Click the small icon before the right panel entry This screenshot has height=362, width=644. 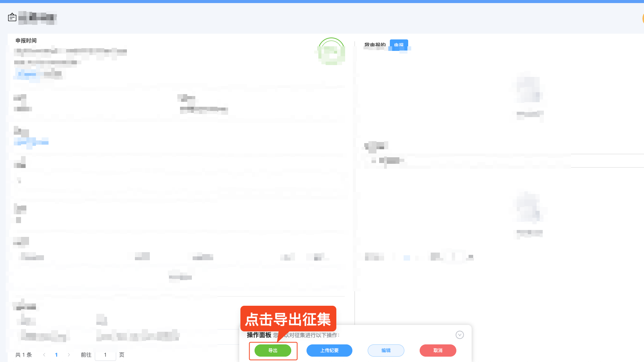click(373, 161)
